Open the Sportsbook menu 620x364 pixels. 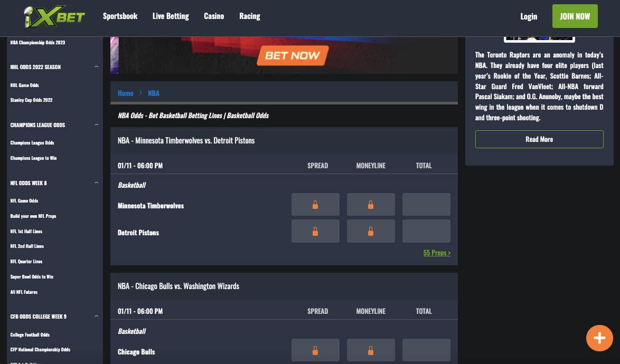coord(120,16)
